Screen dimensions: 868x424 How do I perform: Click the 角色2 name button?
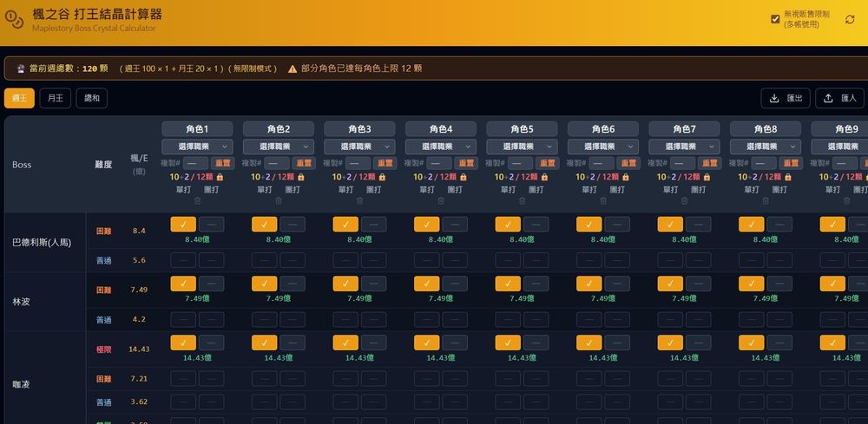coord(279,129)
